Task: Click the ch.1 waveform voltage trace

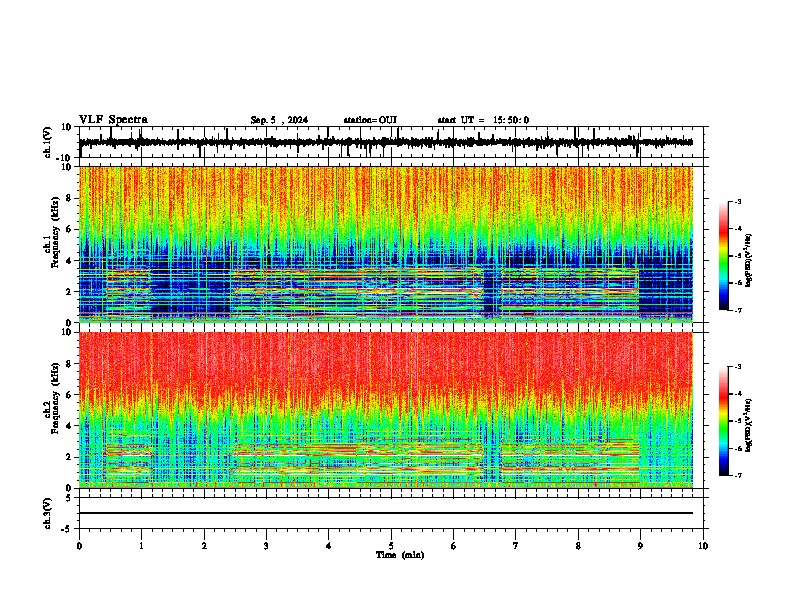Action: (386, 142)
